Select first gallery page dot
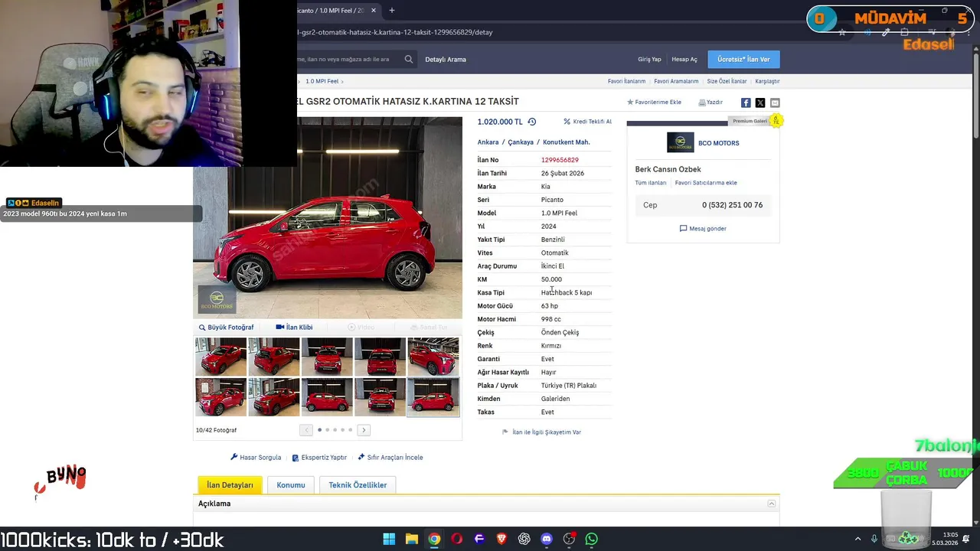Viewport: 980px width, 551px height. 319,430
